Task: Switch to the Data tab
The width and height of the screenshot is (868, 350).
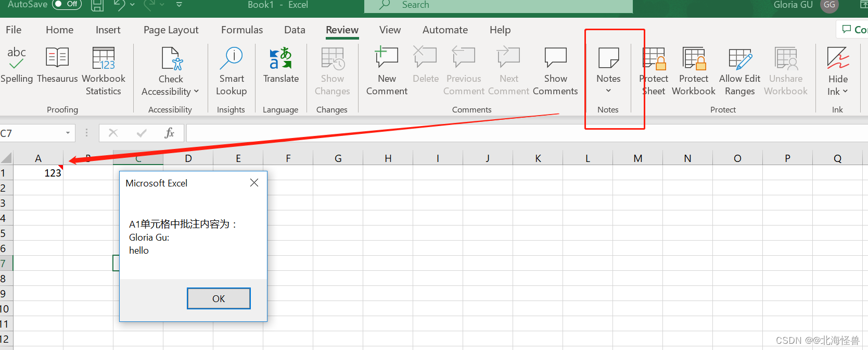Action: pos(295,30)
